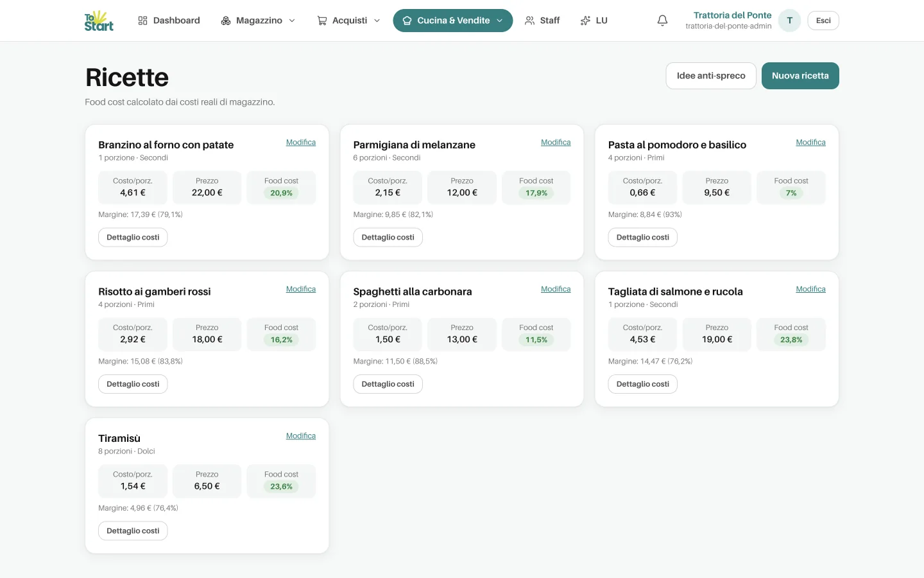Click the Magazzino boxes icon
The height and width of the screenshot is (578, 924).
point(226,21)
